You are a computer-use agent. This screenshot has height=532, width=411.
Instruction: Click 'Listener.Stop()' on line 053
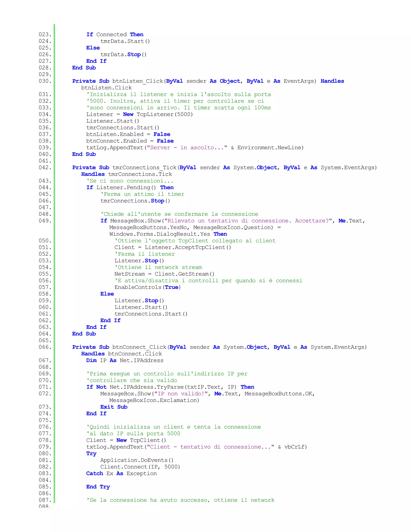[139, 261]
